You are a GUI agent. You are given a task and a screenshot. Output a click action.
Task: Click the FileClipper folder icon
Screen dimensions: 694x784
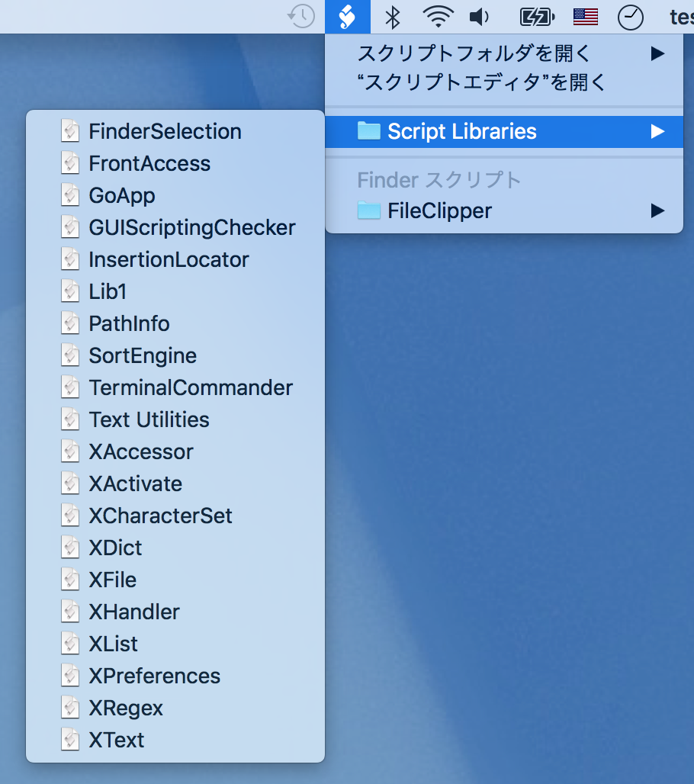coord(369,210)
